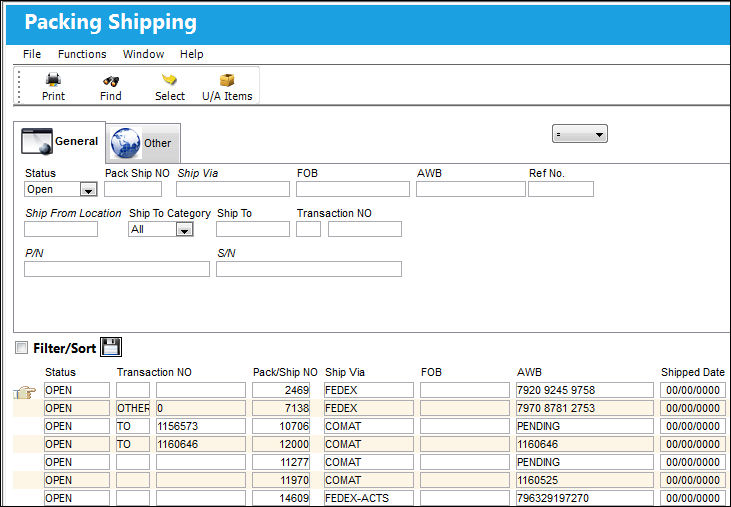This screenshot has height=507, width=731.
Task: Select Pack/Ship NO 7138 cell
Action: pos(281,408)
